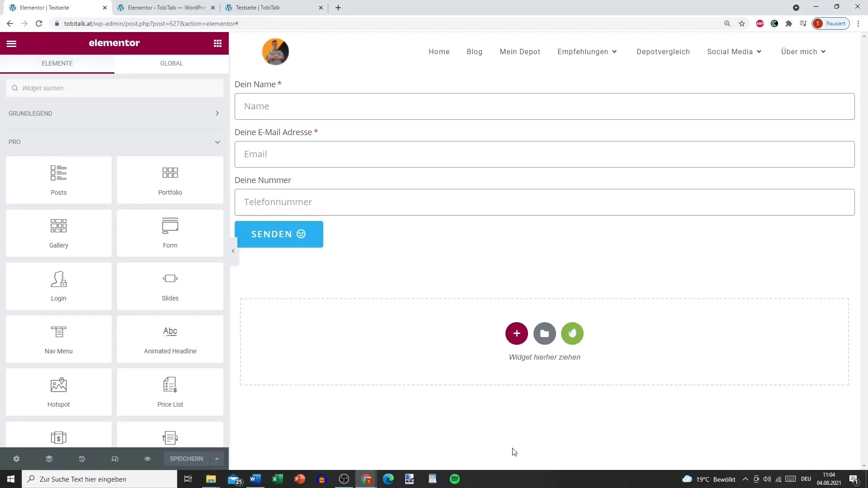Expand the GRUNDLEGEND widget category
The image size is (868, 488).
[x=114, y=113]
